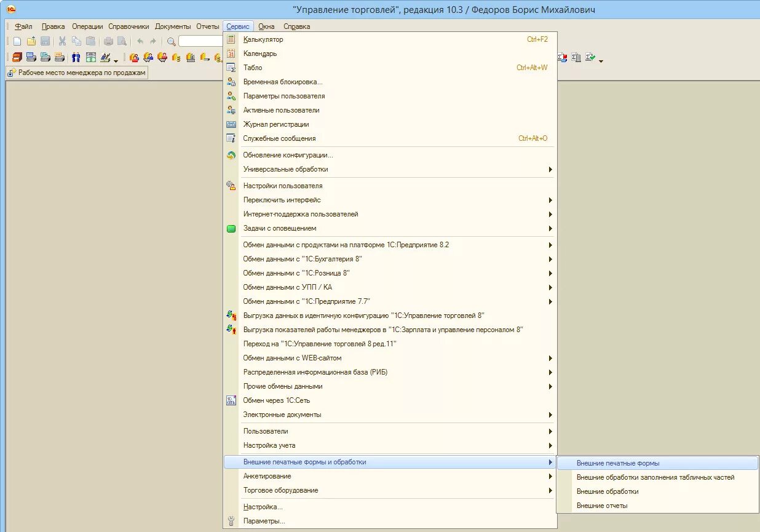
Task: Click the Undo arrow toolbar icon
Action: click(140, 41)
